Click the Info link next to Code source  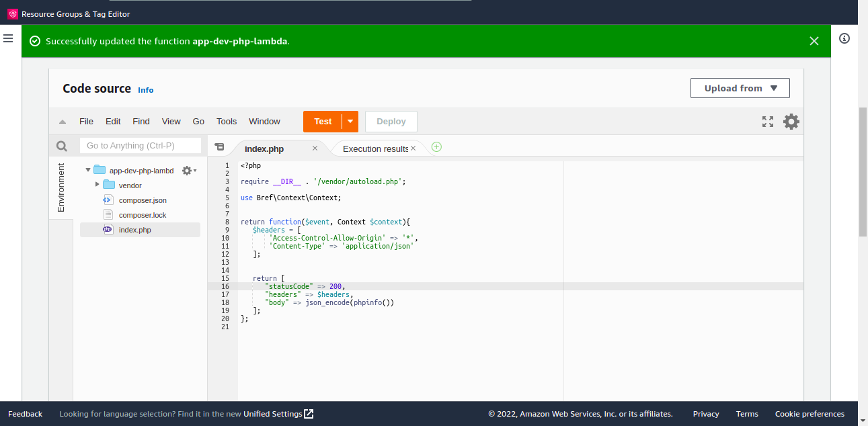point(146,90)
